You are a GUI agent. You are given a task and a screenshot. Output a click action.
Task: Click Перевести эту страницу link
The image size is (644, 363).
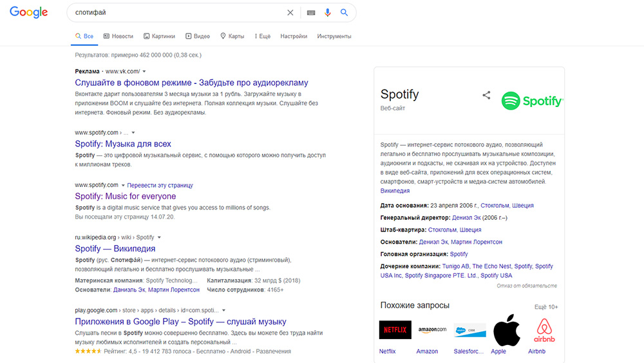(x=160, y=185)
